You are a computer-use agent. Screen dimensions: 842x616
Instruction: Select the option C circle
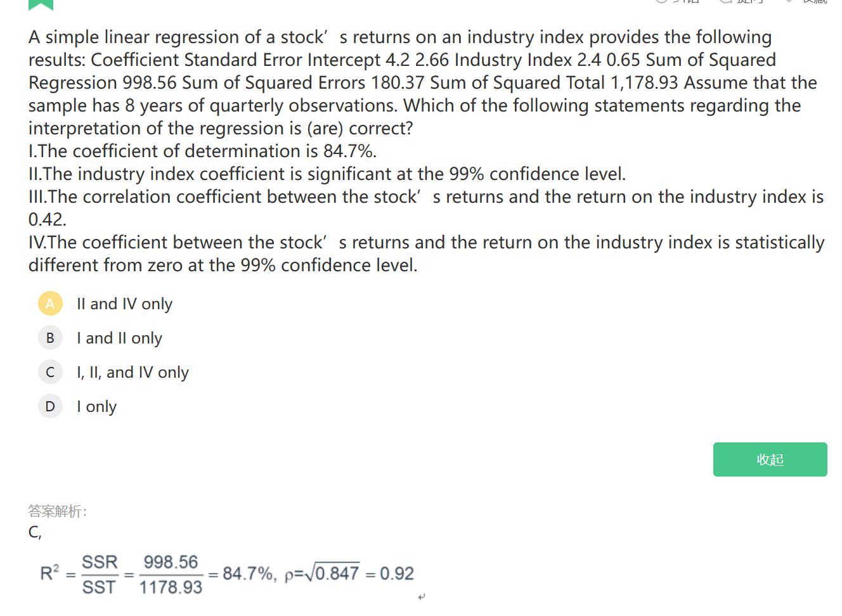coord(50,372)
